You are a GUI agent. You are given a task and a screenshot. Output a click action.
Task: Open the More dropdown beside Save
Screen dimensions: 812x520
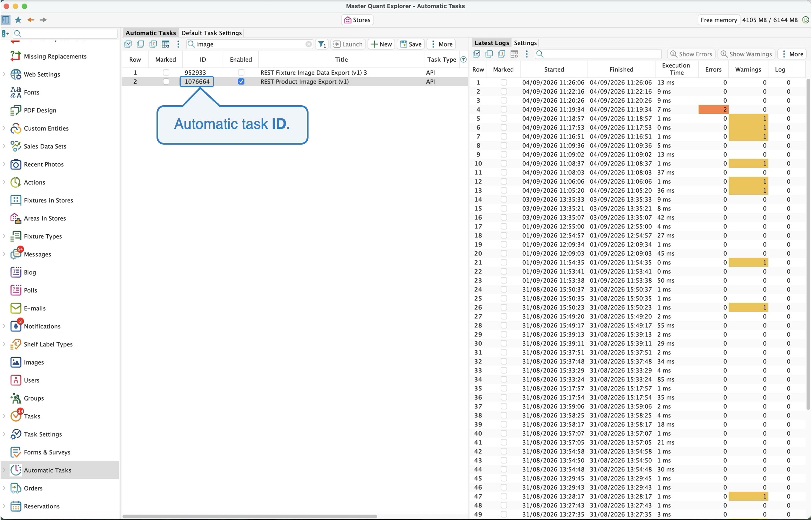click(441, 44)
